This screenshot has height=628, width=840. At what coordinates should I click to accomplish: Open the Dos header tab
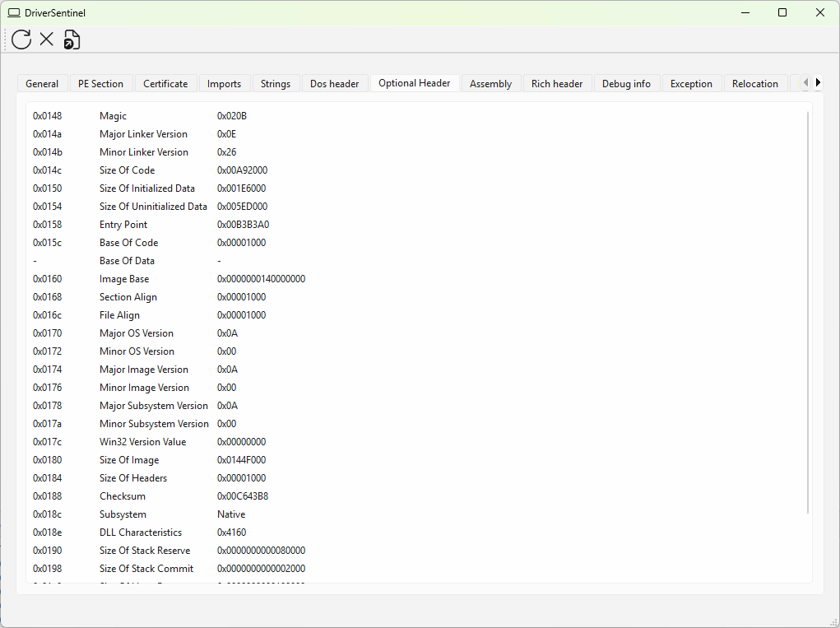point(334,84)
